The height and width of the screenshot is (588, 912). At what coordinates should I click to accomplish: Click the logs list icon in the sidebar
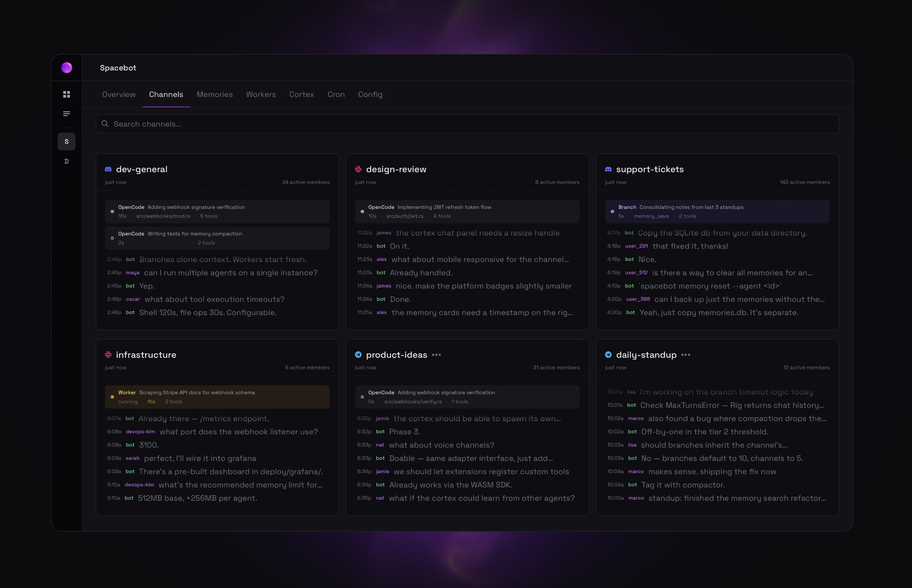pyautogui.click(x=66, y=113)
